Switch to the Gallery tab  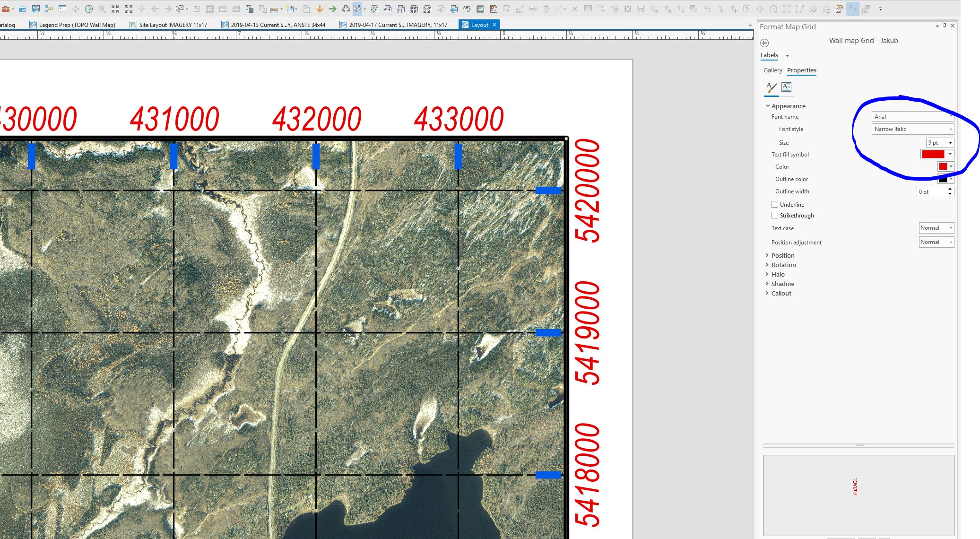(x=772, y=70)
